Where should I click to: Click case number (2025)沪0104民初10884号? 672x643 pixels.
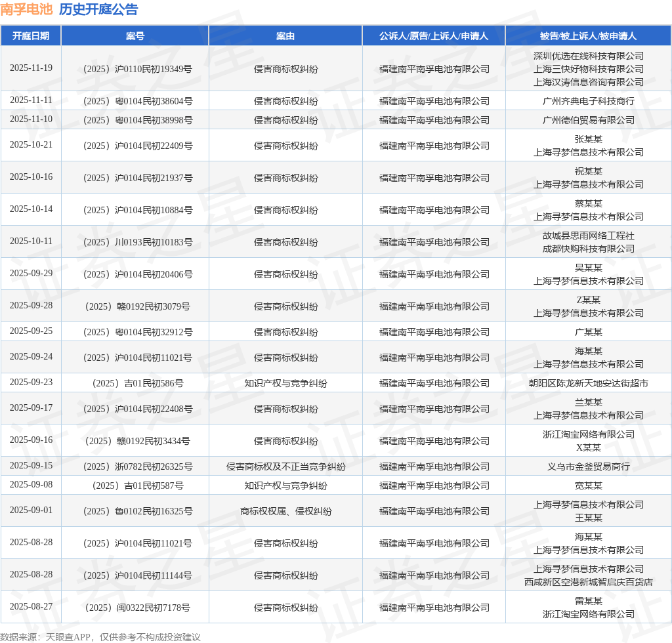[138, 210]
